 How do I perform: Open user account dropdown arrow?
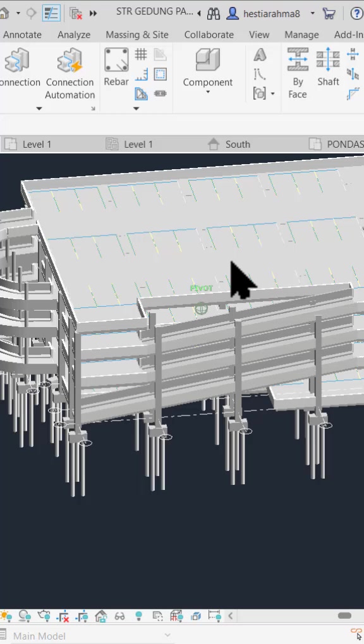[x=313, y=13]
